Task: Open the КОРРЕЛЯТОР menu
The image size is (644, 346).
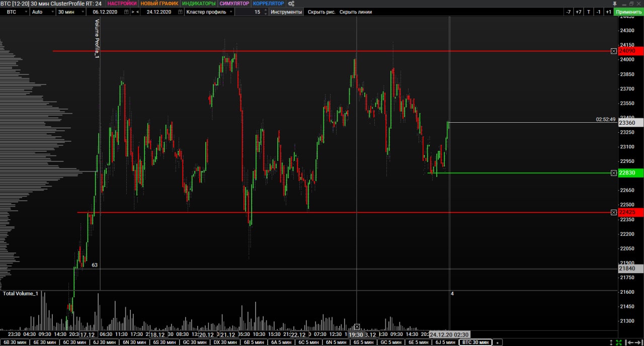Action: point(268,4)
